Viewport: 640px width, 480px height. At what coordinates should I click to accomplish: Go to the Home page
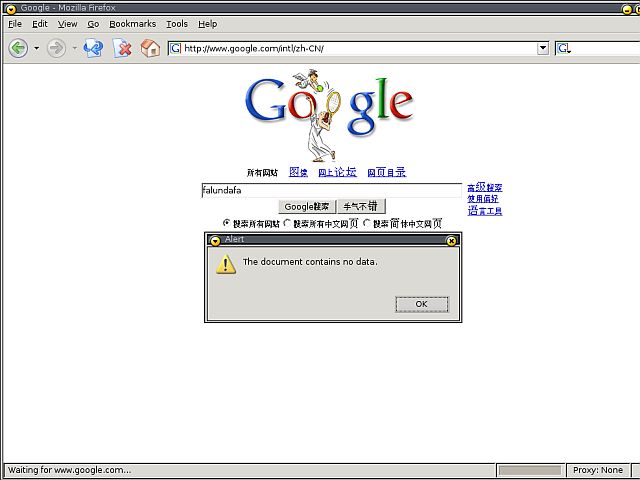pos(150,48)
